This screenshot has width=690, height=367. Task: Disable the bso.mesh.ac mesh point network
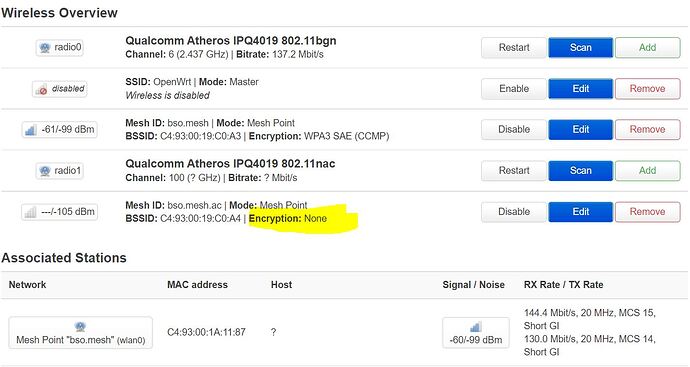click(x=514, y=212)
